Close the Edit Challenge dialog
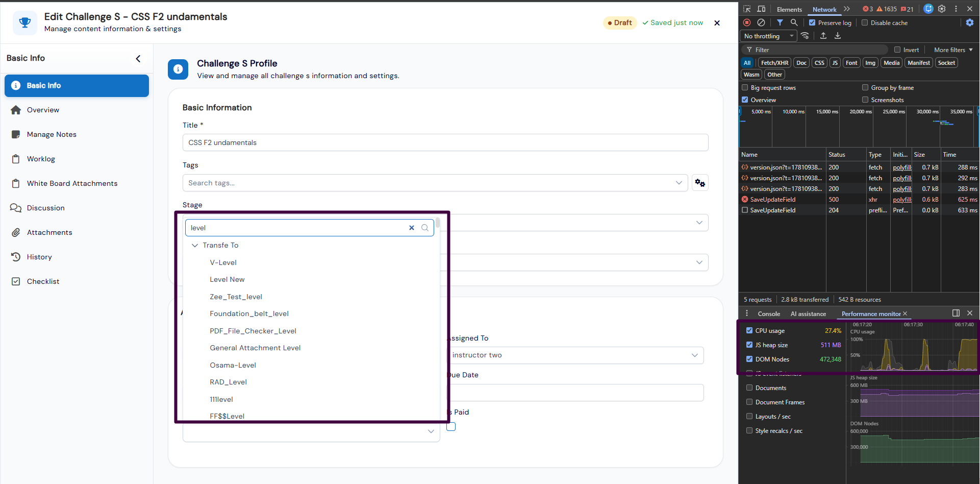Viewport: 980px width, 484px height. pyautogui.click(x=717, y=23)
